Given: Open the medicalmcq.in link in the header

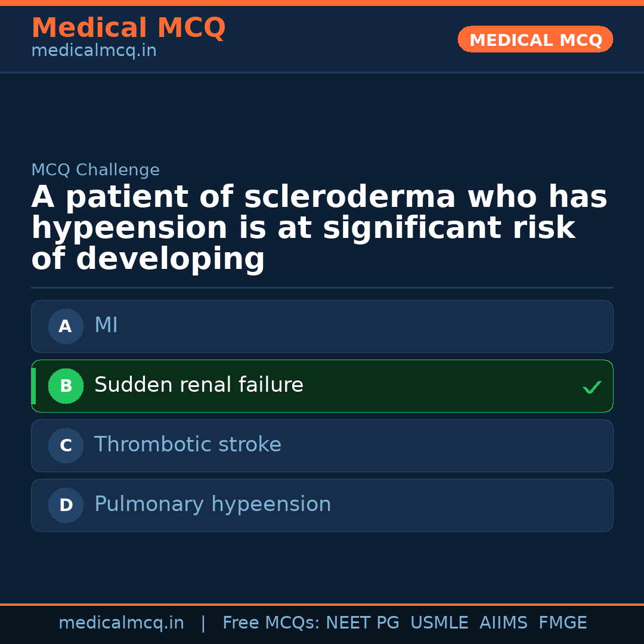Looking at the screenshot, I should coord(94,51).
